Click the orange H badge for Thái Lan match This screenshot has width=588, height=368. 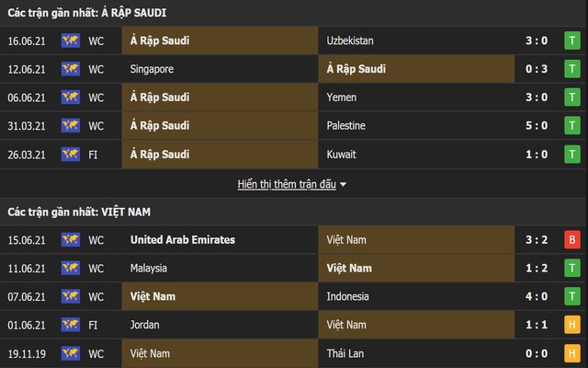click(x=571, y=353)
